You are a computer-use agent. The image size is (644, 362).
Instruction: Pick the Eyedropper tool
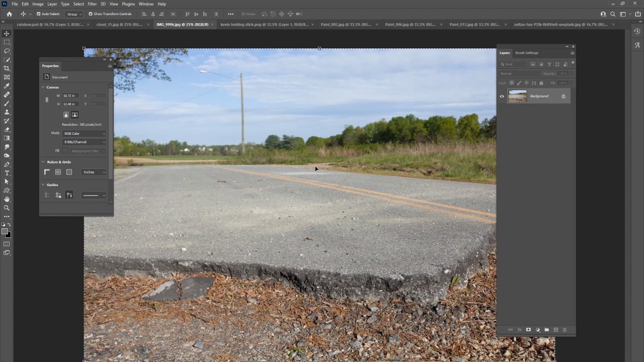click(x=7, y=86)
